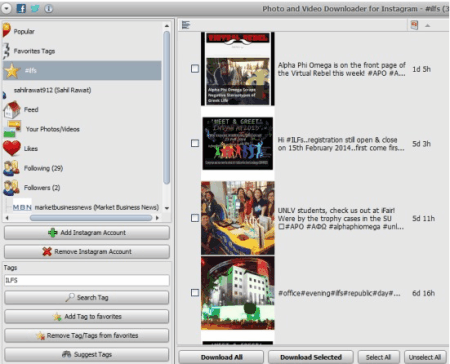Click the Download All button

click(x=221, y=357)
